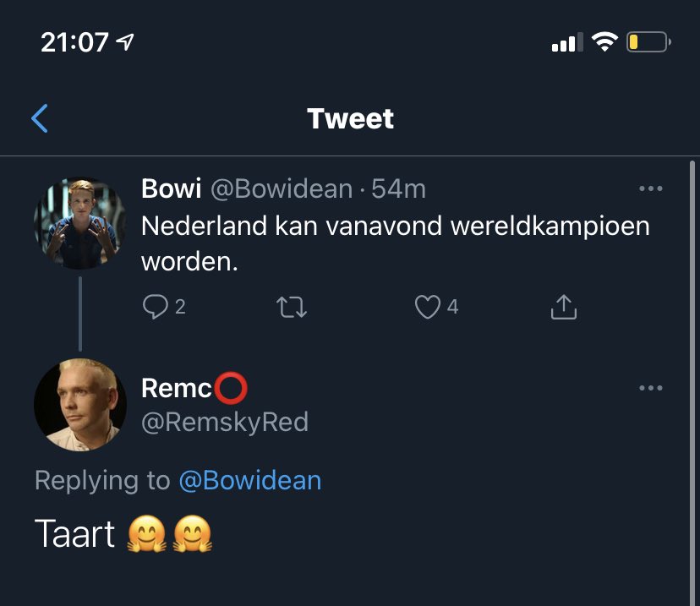The height and width of the screenshot is (606, 700).
Task: Retweet Bowi's tweet
Action: [x=292, y=307]
